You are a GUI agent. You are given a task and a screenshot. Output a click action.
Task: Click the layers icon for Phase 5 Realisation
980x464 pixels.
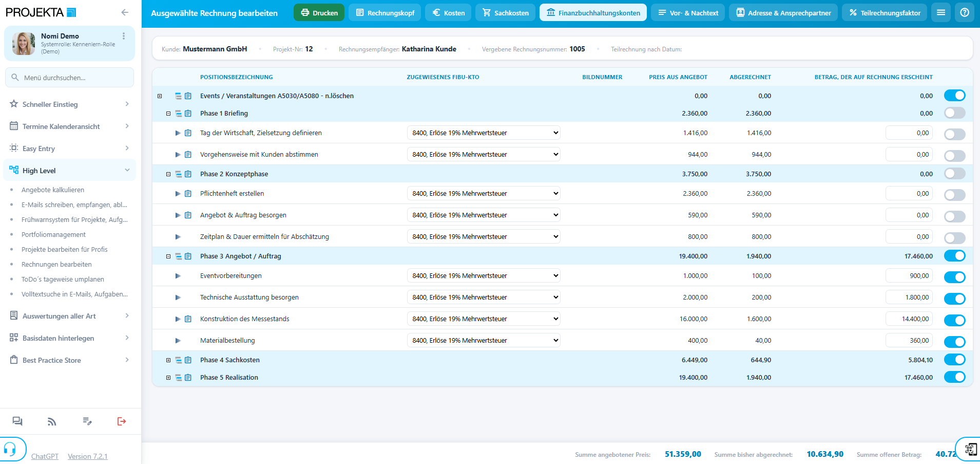[x=179, y=378]
